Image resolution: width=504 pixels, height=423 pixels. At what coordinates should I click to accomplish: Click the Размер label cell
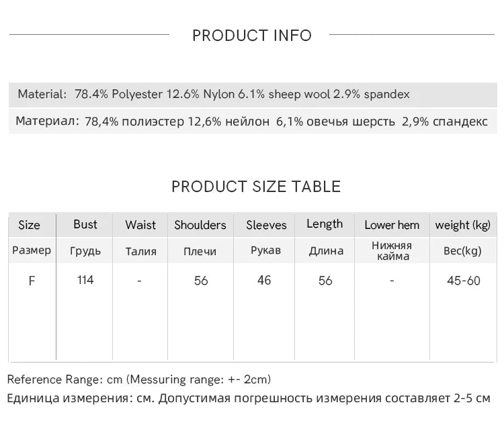click(32, 250)
